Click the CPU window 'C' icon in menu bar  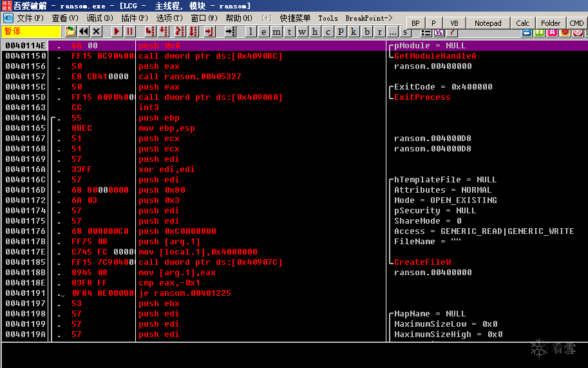pos(8,18)
